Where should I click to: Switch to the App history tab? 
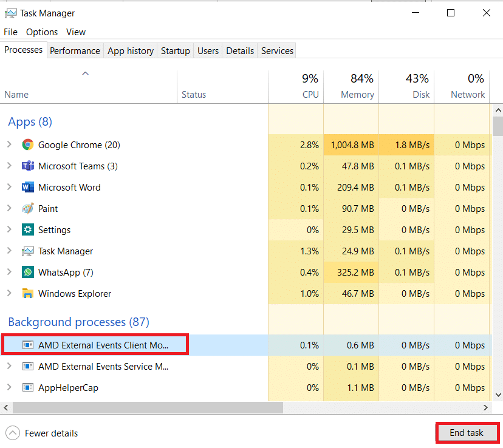coord(131,51)
